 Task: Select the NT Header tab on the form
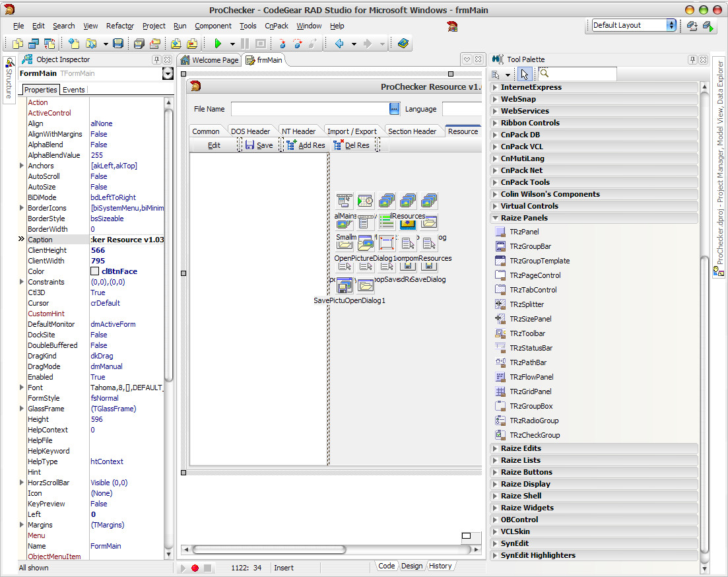[x=298, y=131]
